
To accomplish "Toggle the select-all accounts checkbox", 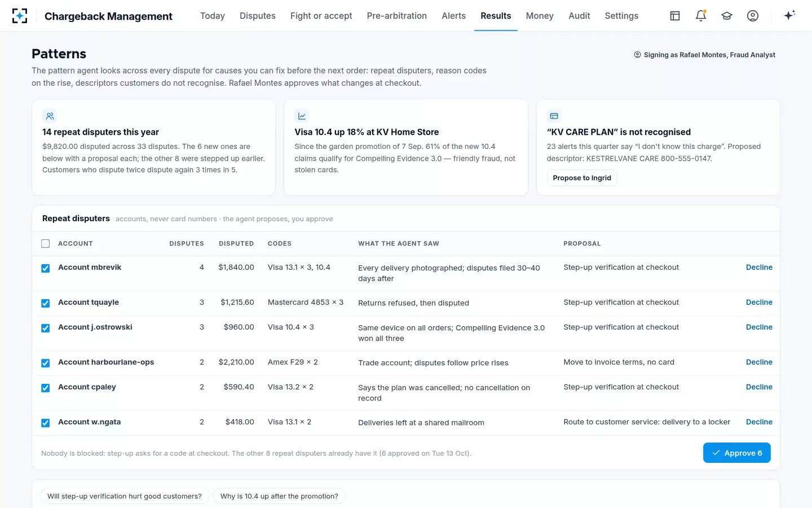I will [x=46, y=244].
